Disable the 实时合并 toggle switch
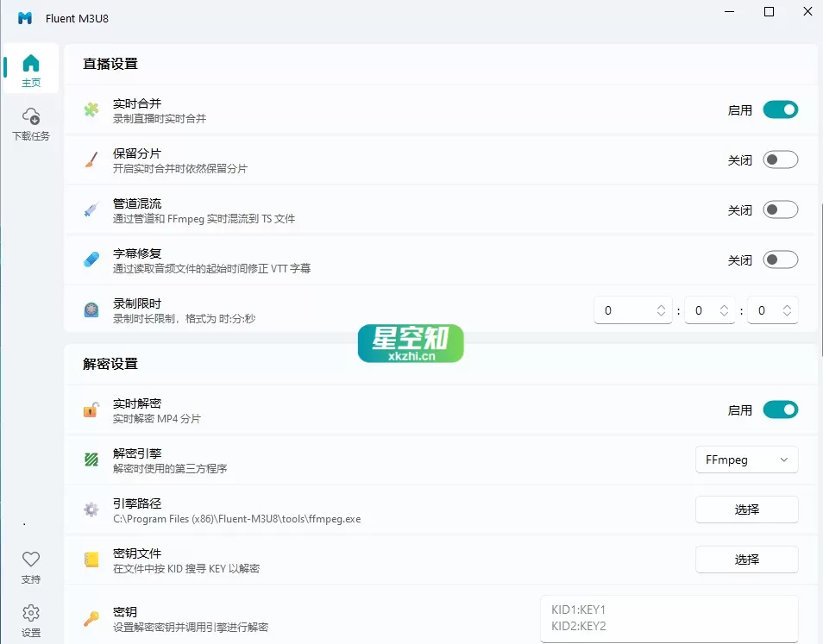The height and width of the screenshot is (644, 823). click(x=780, y=109)
